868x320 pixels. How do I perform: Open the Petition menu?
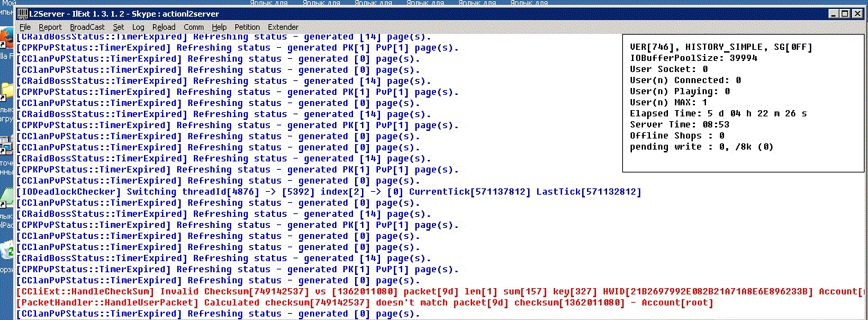247,27
